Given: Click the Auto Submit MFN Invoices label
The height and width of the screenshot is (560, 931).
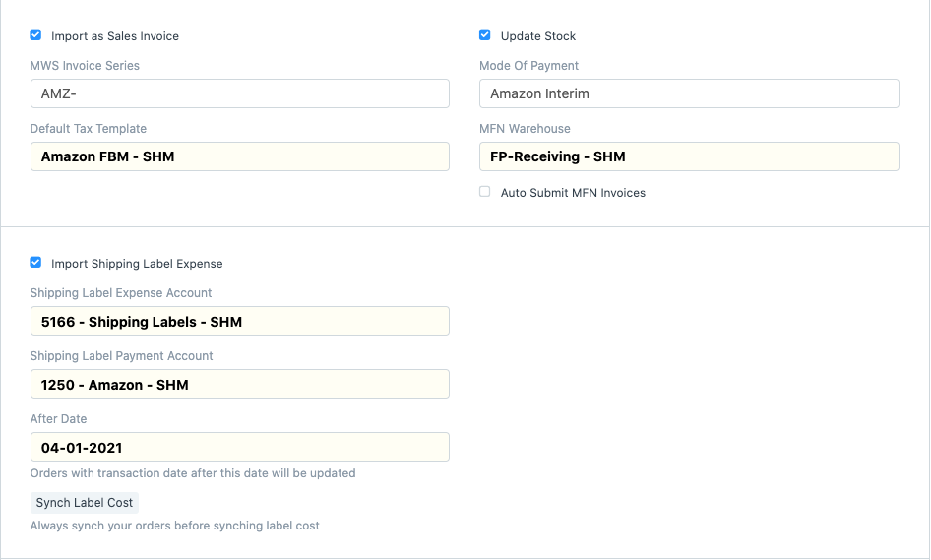Looking at the screenshot, I should pyautogui.click(x=573, y=193).
